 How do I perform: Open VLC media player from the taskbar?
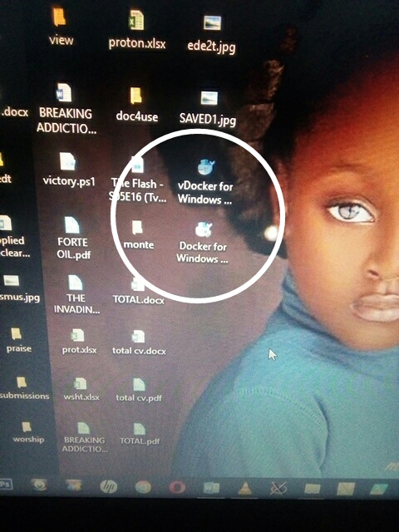click(244, 488)
